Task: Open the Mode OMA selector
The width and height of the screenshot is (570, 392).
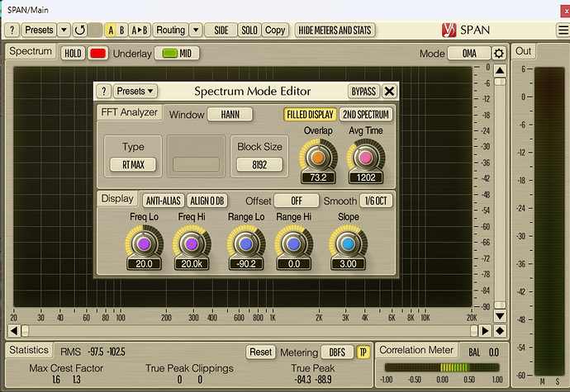Action: [469, 54]
